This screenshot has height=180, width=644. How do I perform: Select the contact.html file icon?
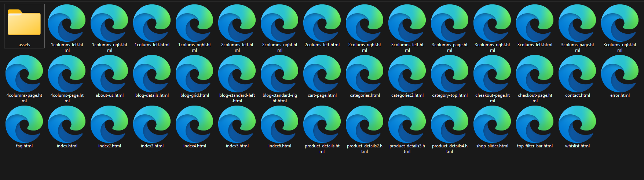click(x=577, y=74)
